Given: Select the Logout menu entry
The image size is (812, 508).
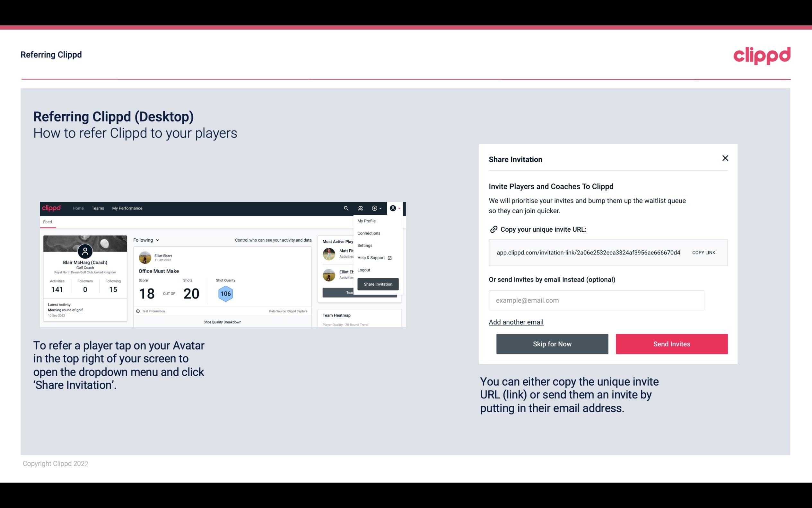Looking at the screenshot, I should [363, 270].
